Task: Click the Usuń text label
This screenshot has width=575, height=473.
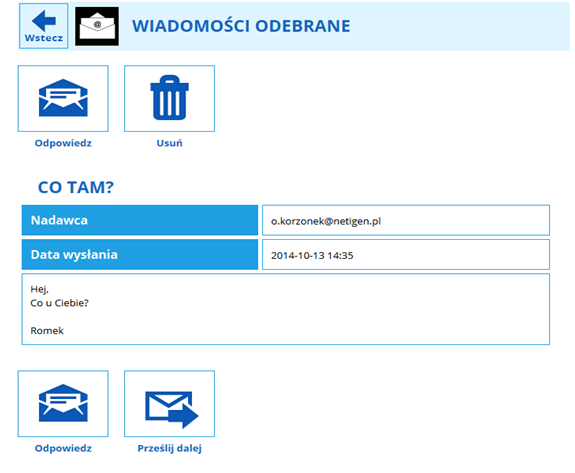Action: click(169, 143)
